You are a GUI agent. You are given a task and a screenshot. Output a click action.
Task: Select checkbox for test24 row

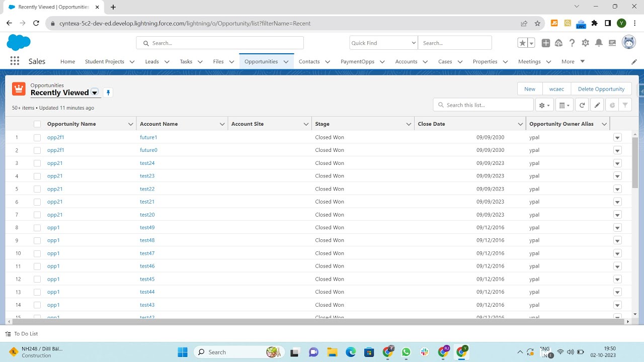37,163
